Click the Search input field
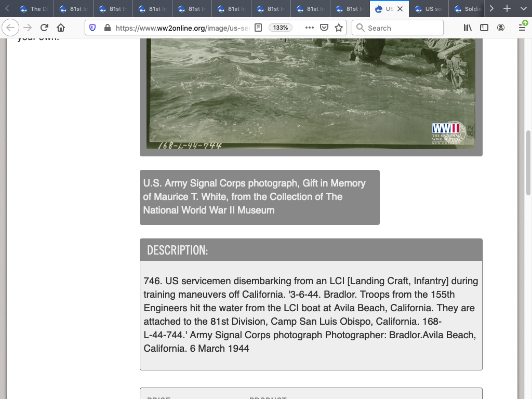The width and height of the screenshot is (532, 399). 397,28
